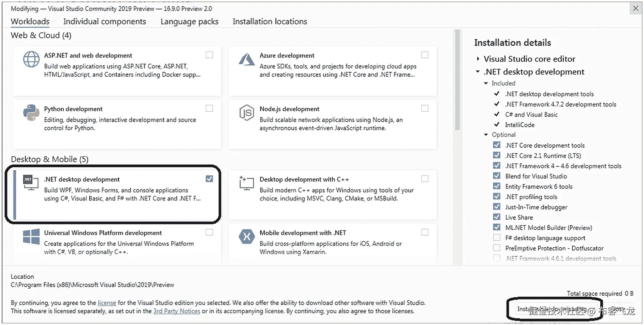Image resolution: width=644 pixels, height=325 pixels.
Task: Click the Azure development logo icon
Action: 247,59
